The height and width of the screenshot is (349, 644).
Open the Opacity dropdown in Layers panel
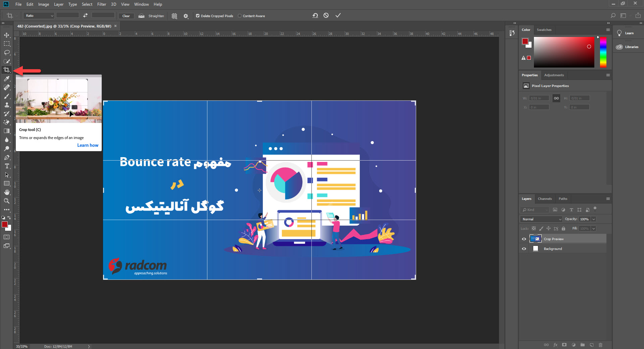593,219
